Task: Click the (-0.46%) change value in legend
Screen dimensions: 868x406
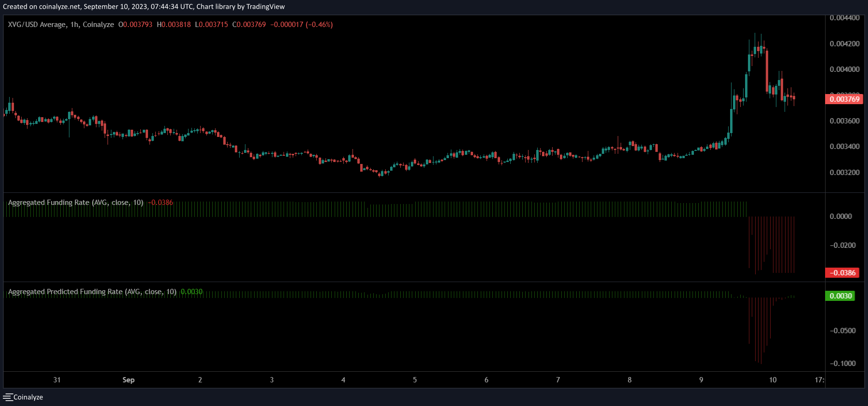Action: pyautogui.click(x=319, y=25)
